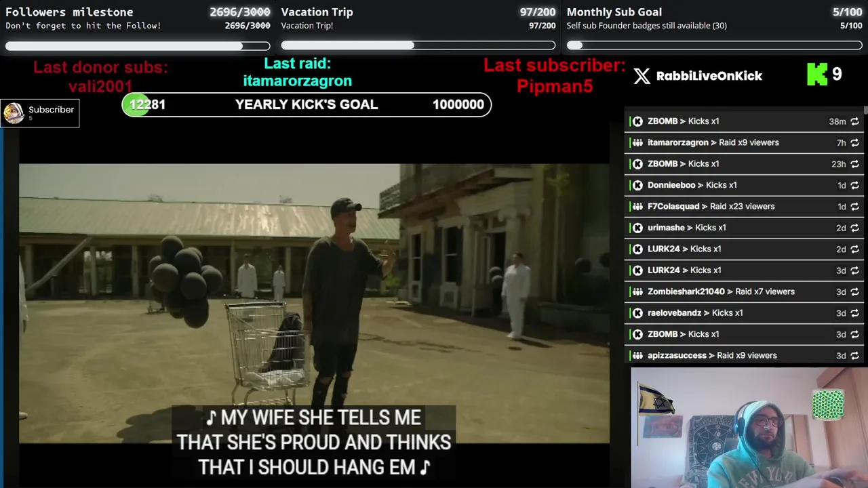Click the kick icon on LURK24 2d row
This screenshot has width=868, height=488.
(637, 249)
